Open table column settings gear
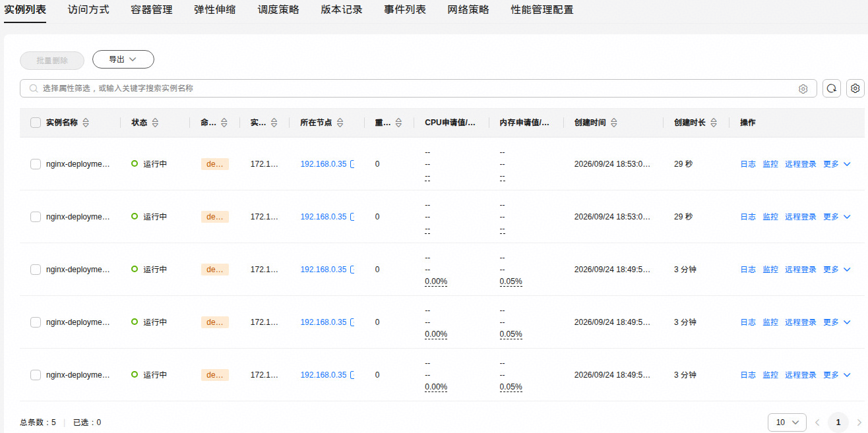 coord(855,88)
